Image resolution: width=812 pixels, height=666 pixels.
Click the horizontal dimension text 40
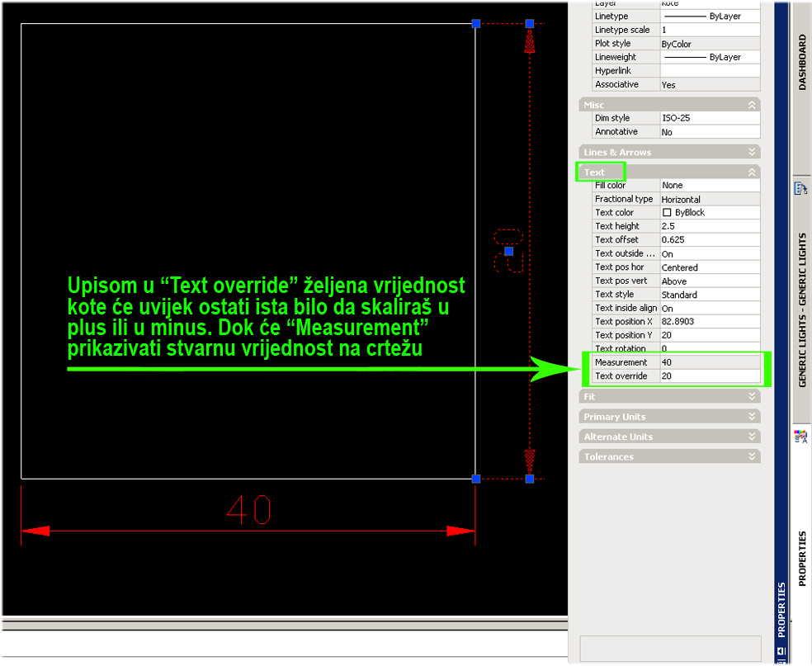[248, 510]
